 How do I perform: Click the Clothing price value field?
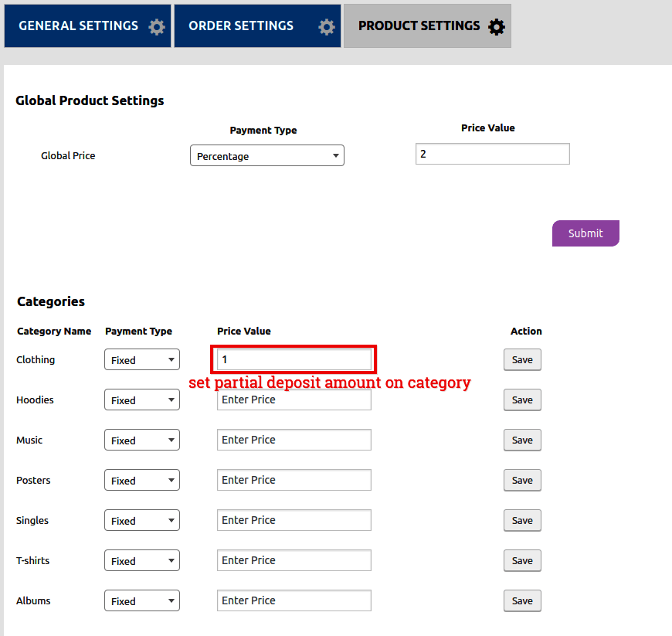tap(294, 359)
